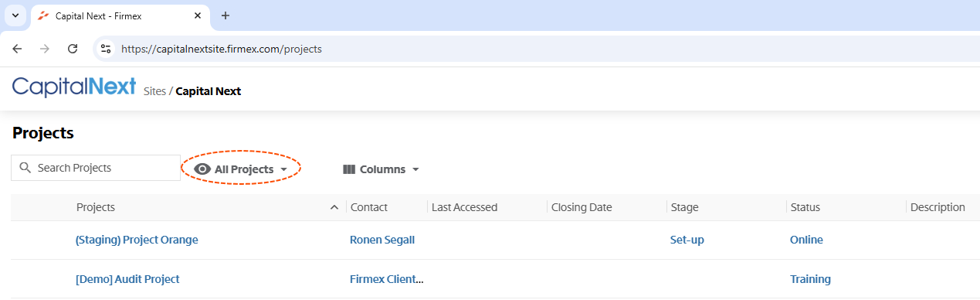
Task: Sort by the Closing Date column header
Action: click(x=582, y=207)
